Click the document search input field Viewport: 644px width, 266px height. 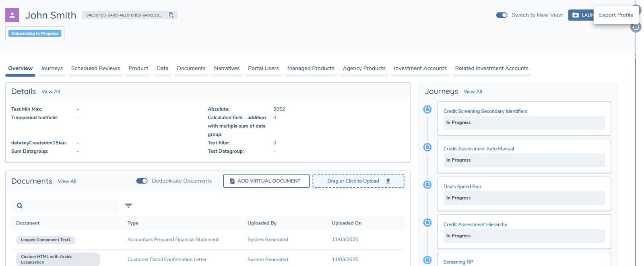click(64, 206)
